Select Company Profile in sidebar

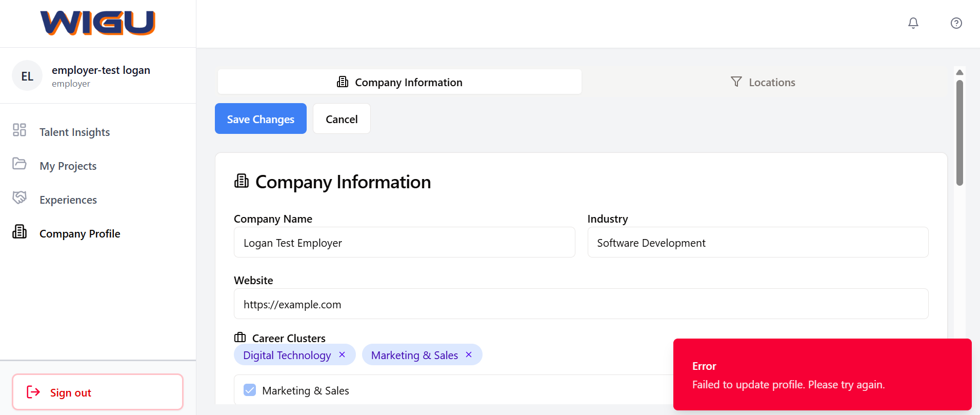79,234
